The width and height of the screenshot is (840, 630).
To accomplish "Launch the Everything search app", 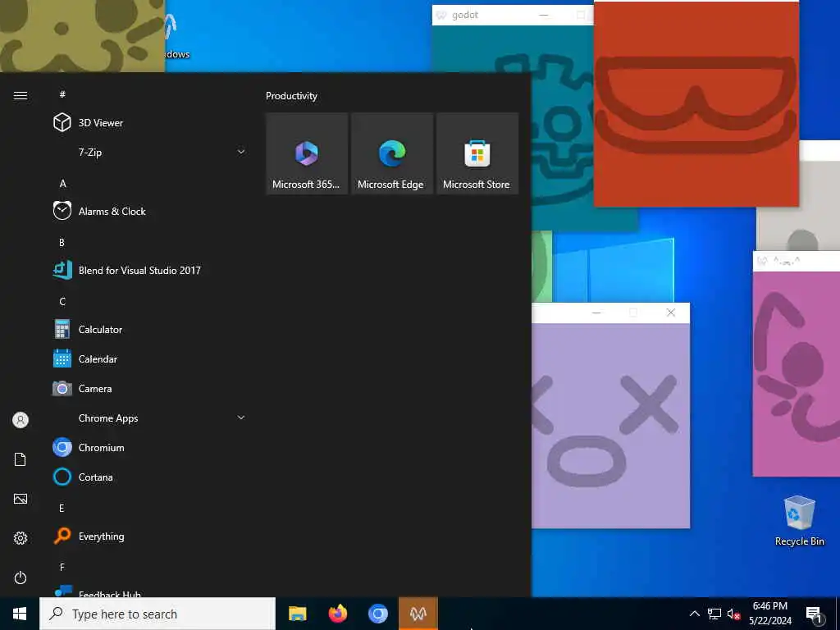I will click(x=150, y=536).
